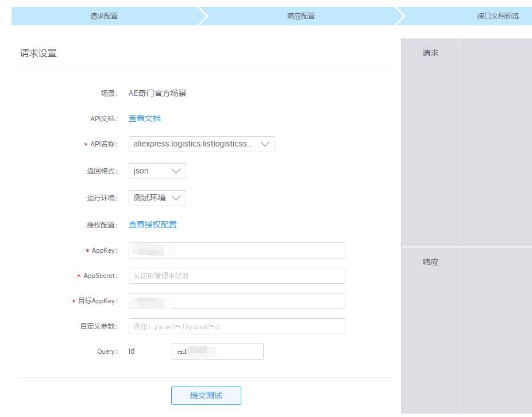The width and height of the screenshot is (532, 417).
Task: Click the 场景 label
Action: click(x=109, y=93)
